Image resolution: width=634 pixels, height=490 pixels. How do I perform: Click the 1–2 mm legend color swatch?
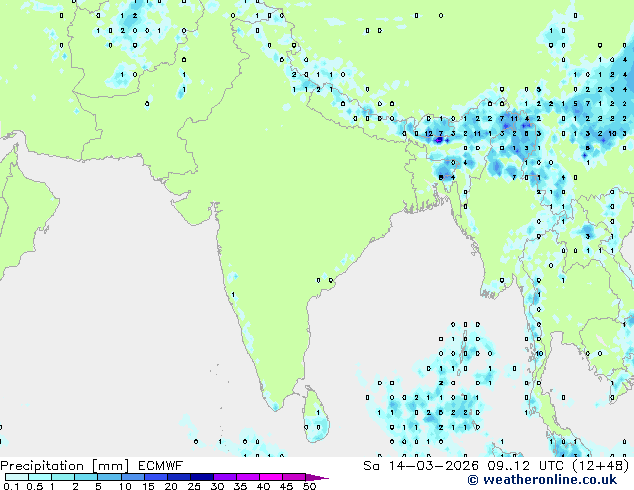(x=63, y=477)
